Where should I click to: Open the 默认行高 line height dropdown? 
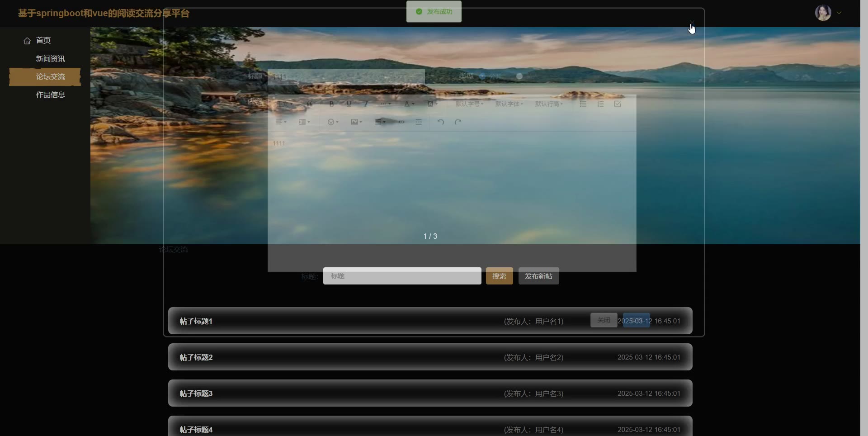549,104
